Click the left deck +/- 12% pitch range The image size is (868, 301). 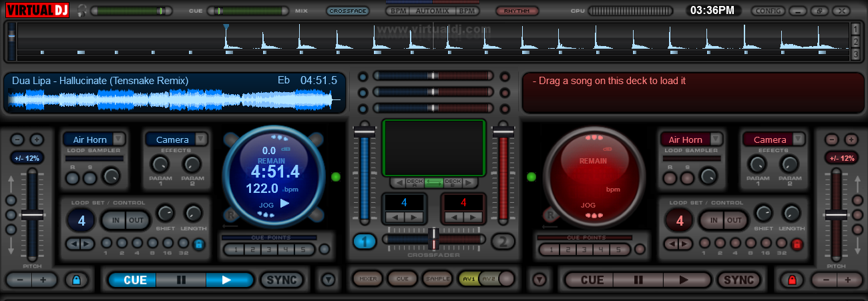tap(27, 158)
